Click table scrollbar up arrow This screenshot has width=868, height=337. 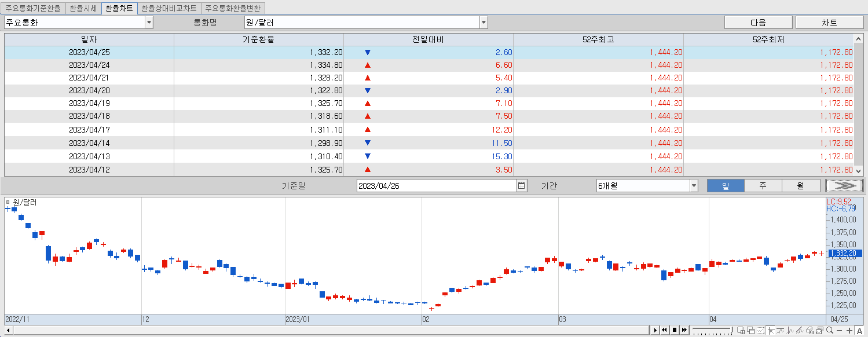[858, 38]
